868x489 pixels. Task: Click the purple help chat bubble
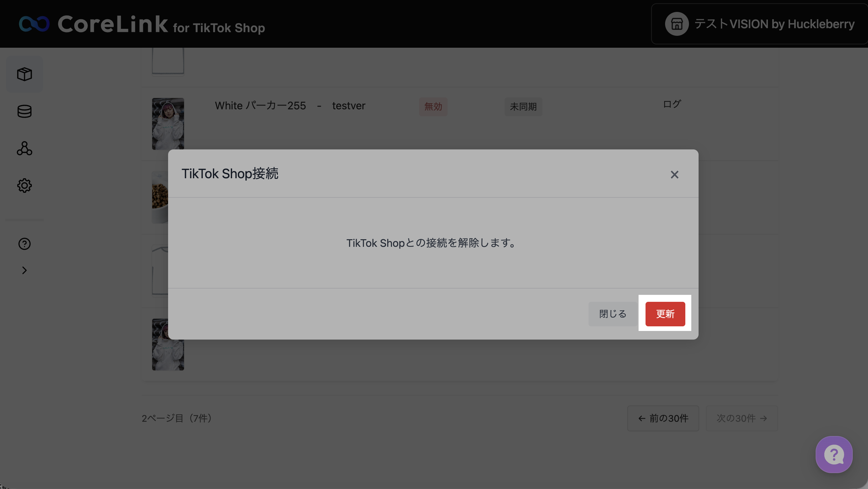[x=834, y=455]
